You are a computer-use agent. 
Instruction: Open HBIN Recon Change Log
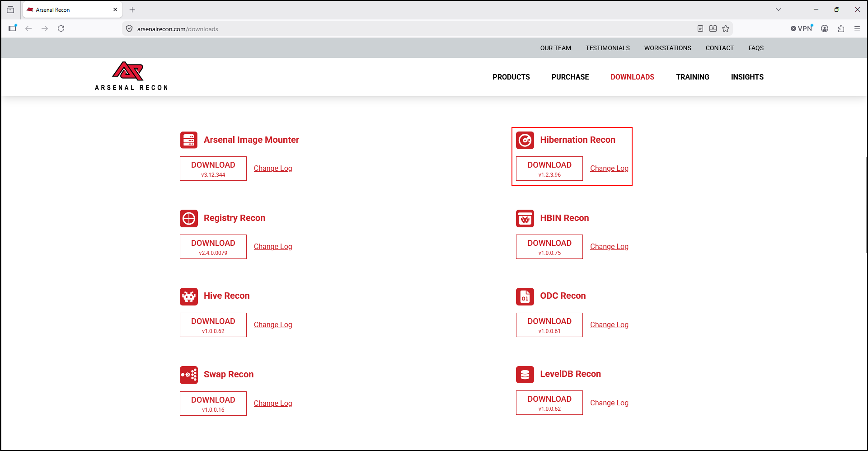(x=609, y=246)
